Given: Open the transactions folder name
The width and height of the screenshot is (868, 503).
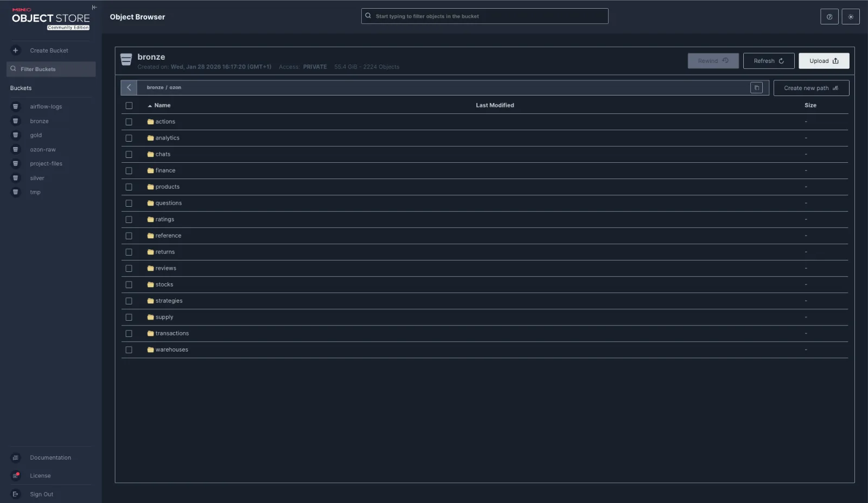Looking at the screenshot, I should click(x=172, y=333).
